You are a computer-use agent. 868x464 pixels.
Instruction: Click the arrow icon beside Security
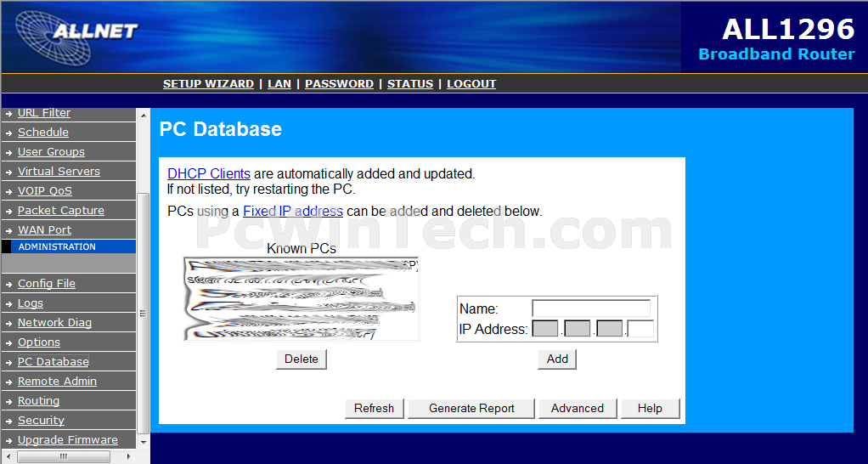(8, 421)
